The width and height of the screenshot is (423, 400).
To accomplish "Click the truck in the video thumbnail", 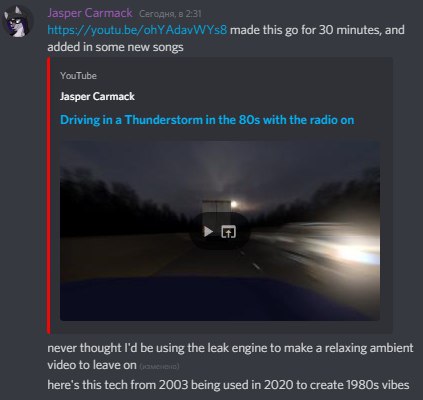I will (217, 207).
